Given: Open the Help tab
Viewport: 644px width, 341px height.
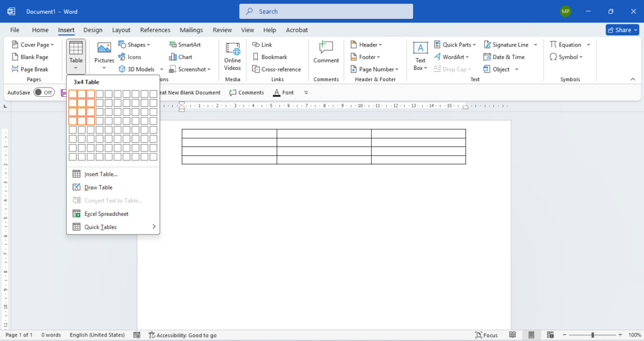Looking at the screenshot, I should click(269, 30).
